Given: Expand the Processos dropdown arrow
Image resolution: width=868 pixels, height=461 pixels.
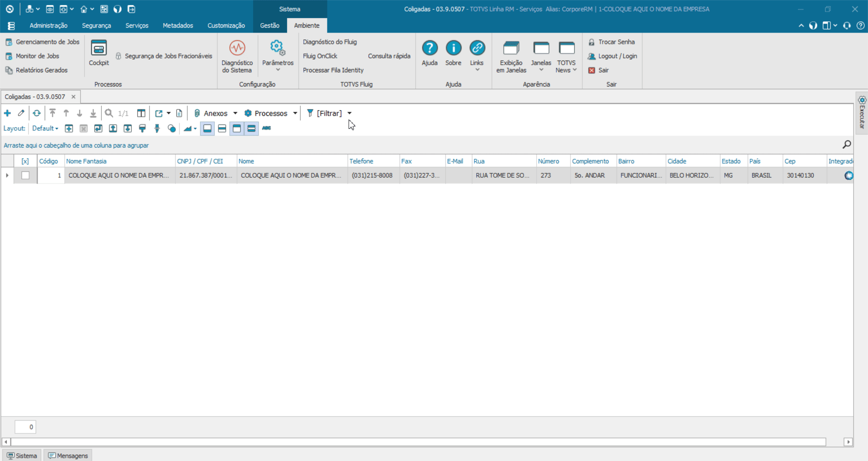Looking at the screenshot, I should tap(295, 113).
